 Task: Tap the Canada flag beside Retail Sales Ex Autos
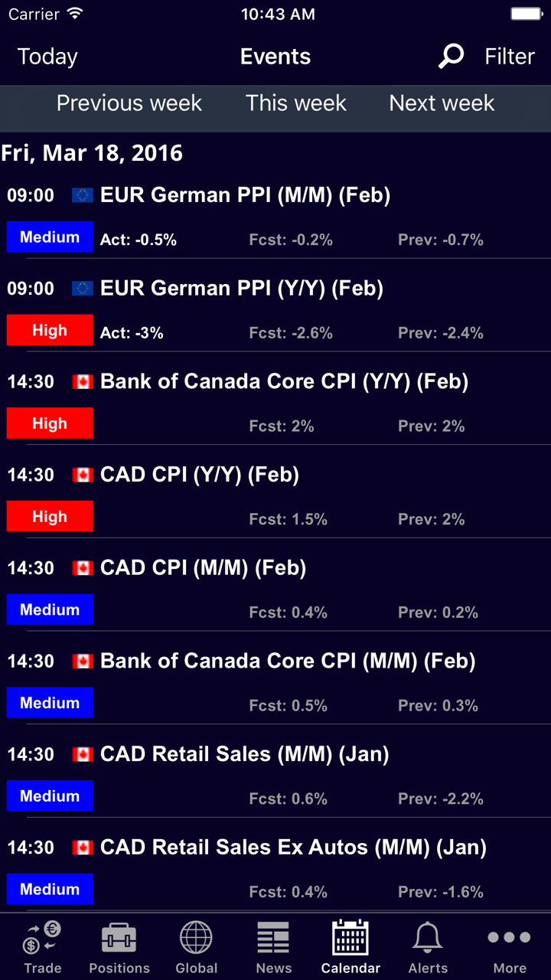[x=82, y=848]
